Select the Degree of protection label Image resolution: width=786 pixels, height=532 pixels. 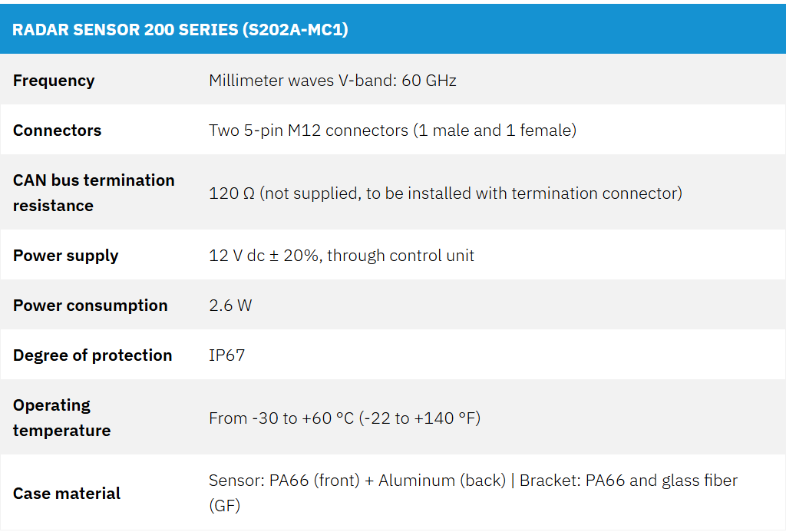tap(92, 355)
